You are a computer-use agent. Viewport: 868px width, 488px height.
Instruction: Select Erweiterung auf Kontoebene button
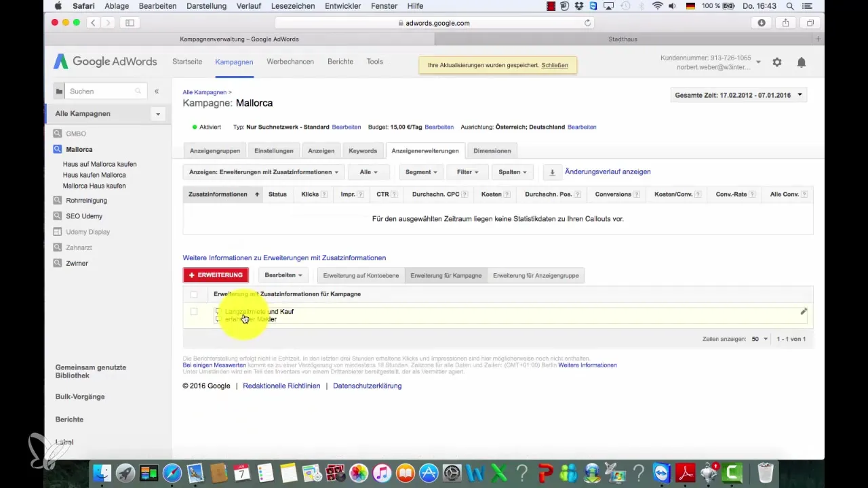pyautogui.click(x=361, y=275)
